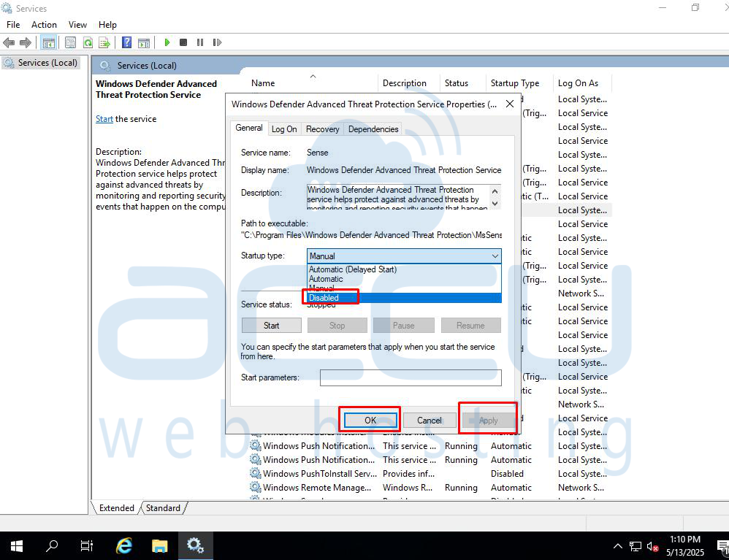Open the Help menu
Image resolution: width=729 pixels, height=560 pixels.
[107, 25]
